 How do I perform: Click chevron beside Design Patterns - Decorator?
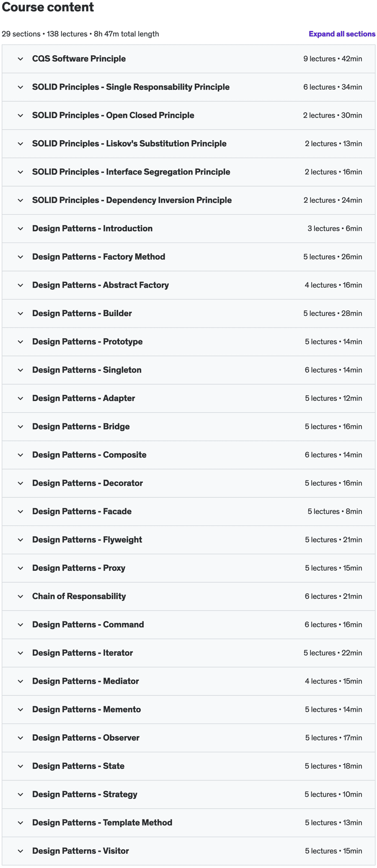pyautogui.click(x=21, y=483)
